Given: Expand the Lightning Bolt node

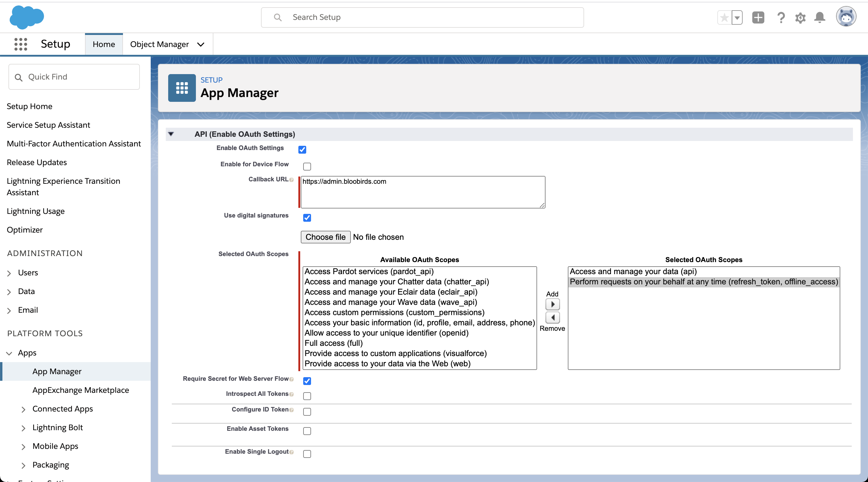Looking at the screenshot, I should point(23,428).
